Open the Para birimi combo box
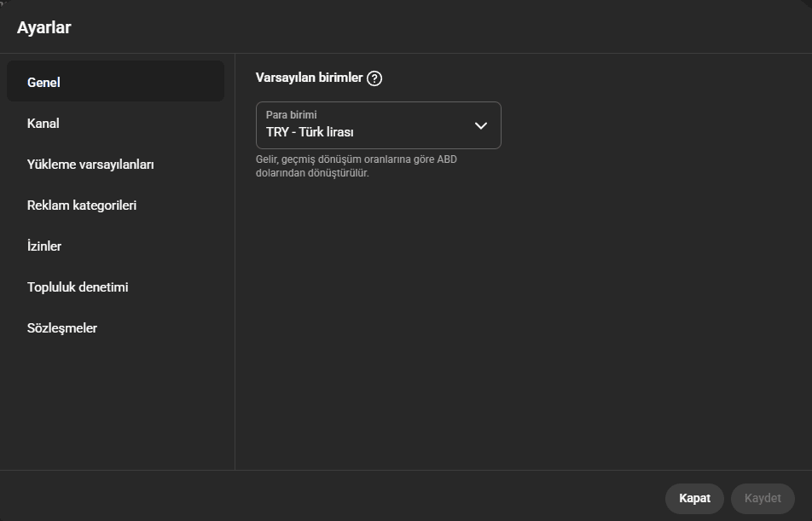 [378, 125]
